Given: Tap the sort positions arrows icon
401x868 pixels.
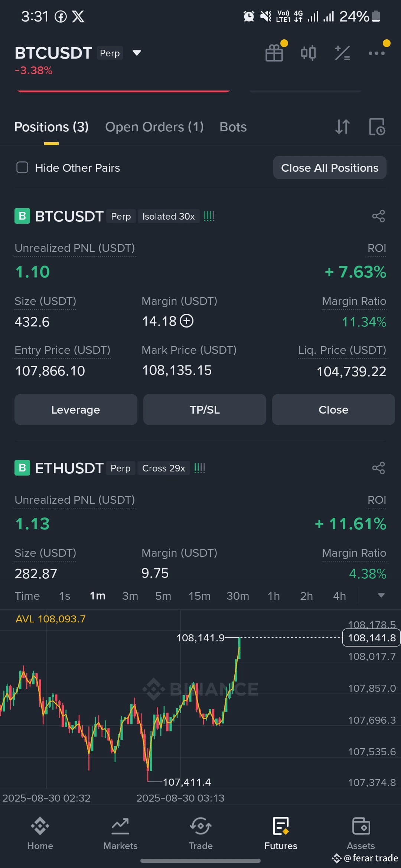Looking at the screenshot, I should (x=342, y=127).
